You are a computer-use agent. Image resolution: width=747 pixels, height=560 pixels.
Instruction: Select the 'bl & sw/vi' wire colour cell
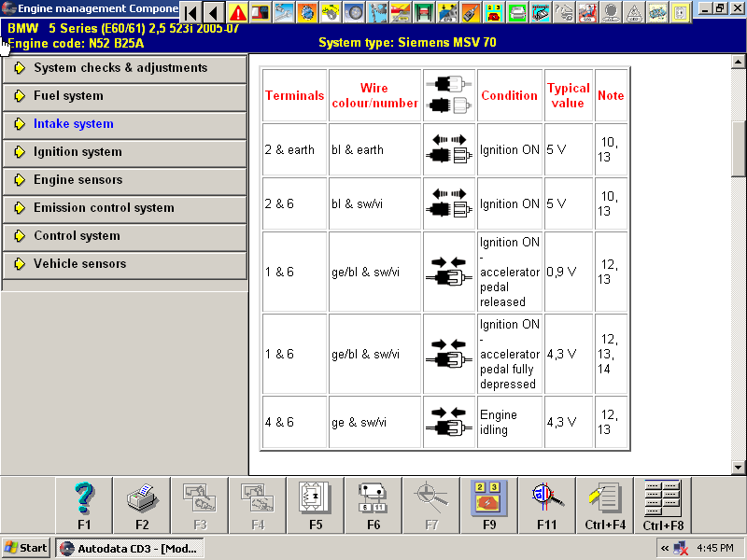[x=375, y=204]
